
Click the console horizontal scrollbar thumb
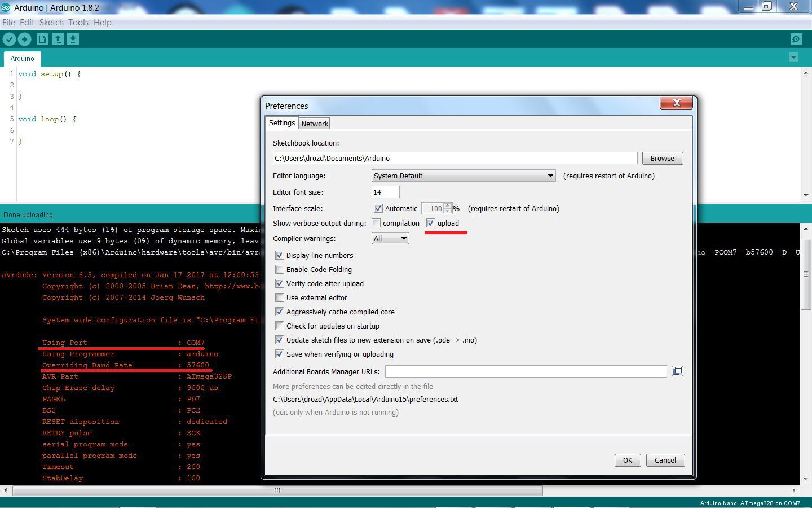pos(277,491)
